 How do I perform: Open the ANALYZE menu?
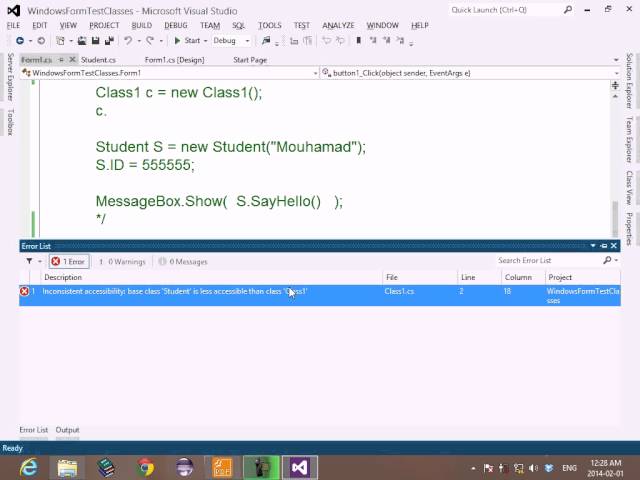[x=338, y=25]
